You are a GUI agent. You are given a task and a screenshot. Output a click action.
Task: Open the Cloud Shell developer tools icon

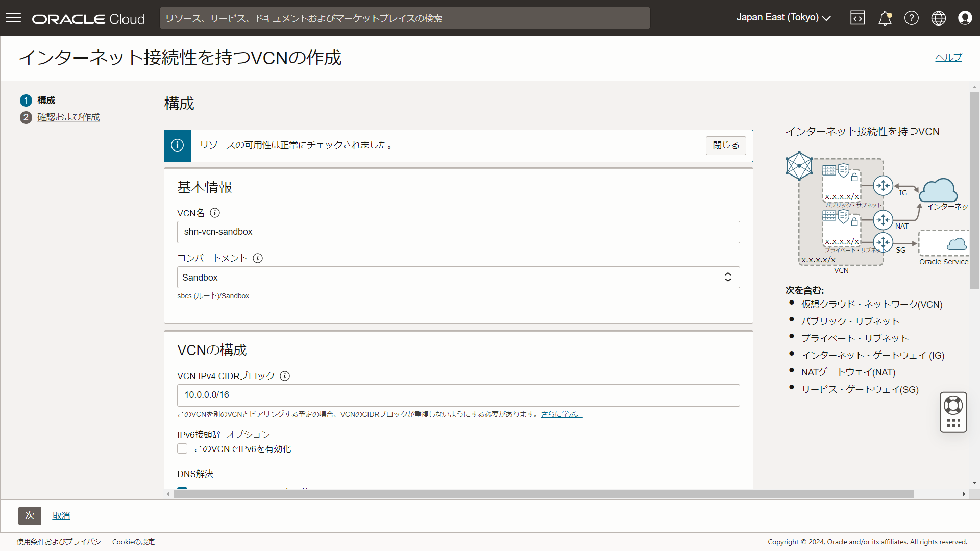coord(857,18)
